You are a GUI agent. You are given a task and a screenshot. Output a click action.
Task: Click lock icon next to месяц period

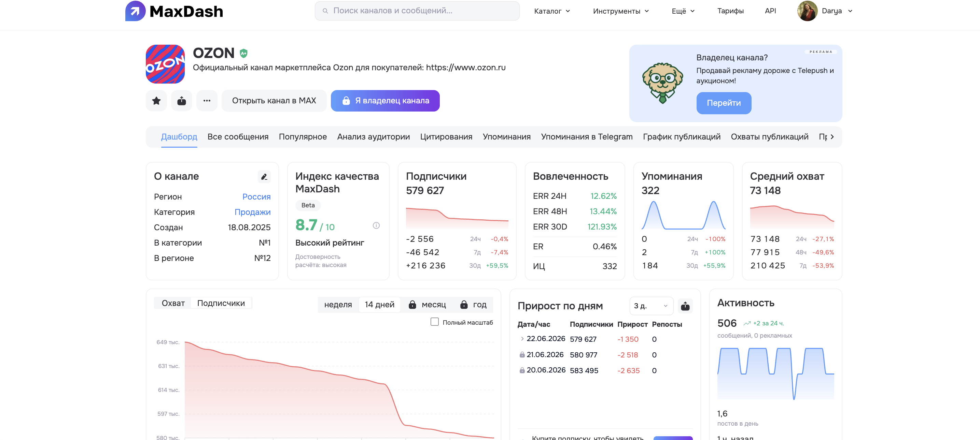point(412,305)
